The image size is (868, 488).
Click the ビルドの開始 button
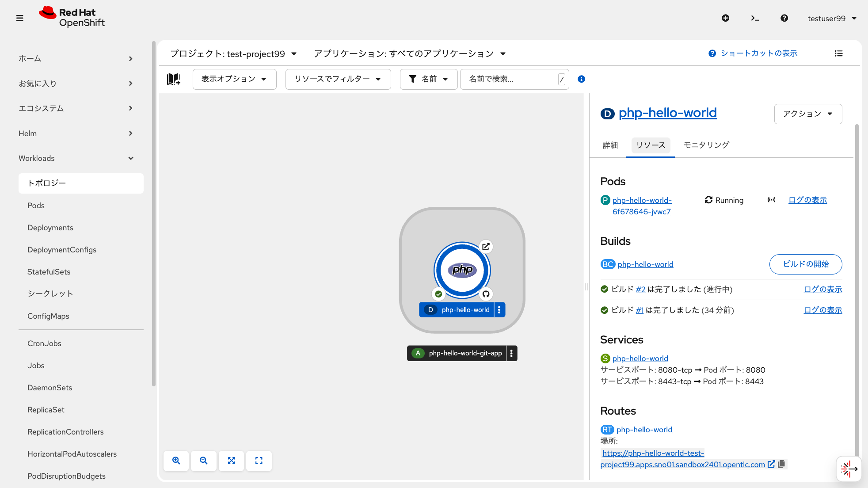[805, 264]
